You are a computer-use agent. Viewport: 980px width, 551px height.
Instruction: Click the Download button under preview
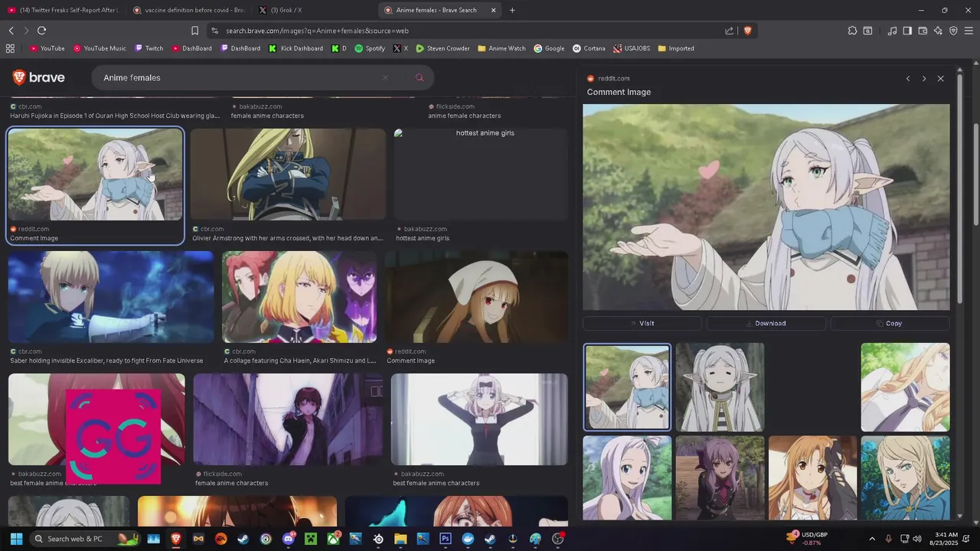(766, 324)
